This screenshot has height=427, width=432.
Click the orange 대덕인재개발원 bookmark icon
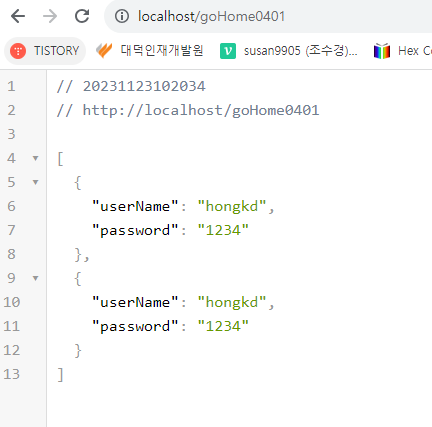tap(104, 51)
